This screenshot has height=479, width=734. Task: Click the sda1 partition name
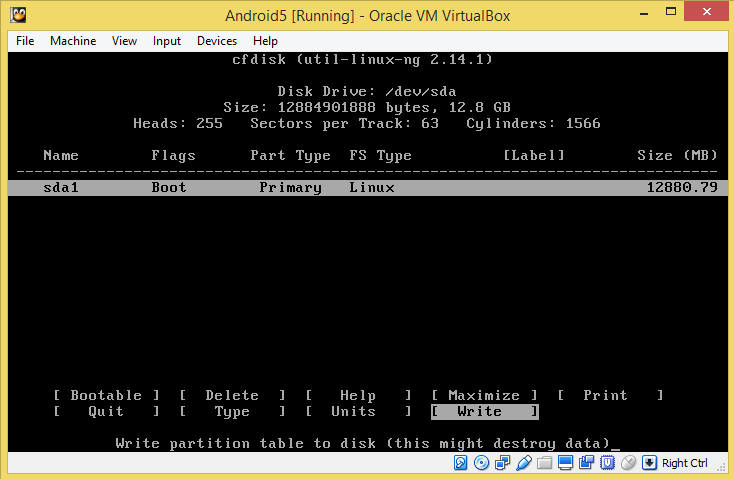pos(61,188)
